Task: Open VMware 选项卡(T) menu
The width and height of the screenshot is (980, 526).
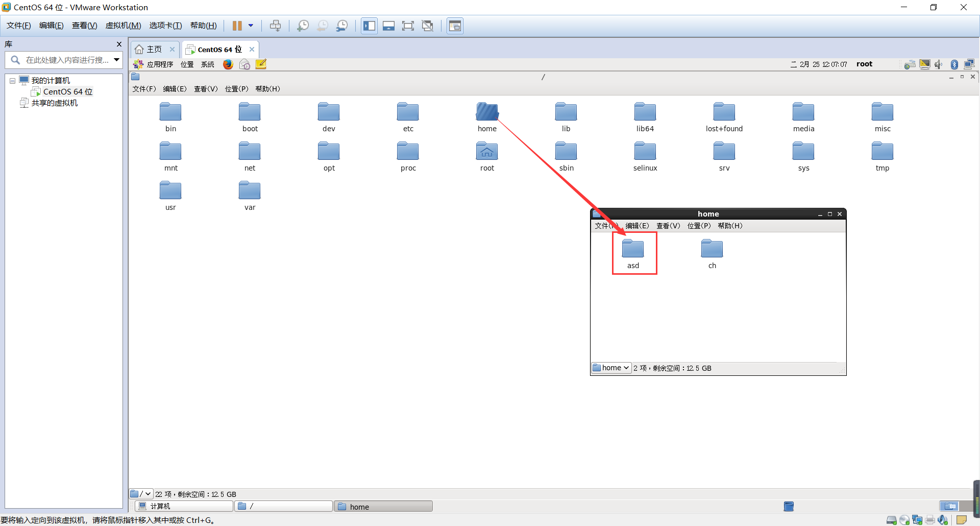Action: click(165, 26)
